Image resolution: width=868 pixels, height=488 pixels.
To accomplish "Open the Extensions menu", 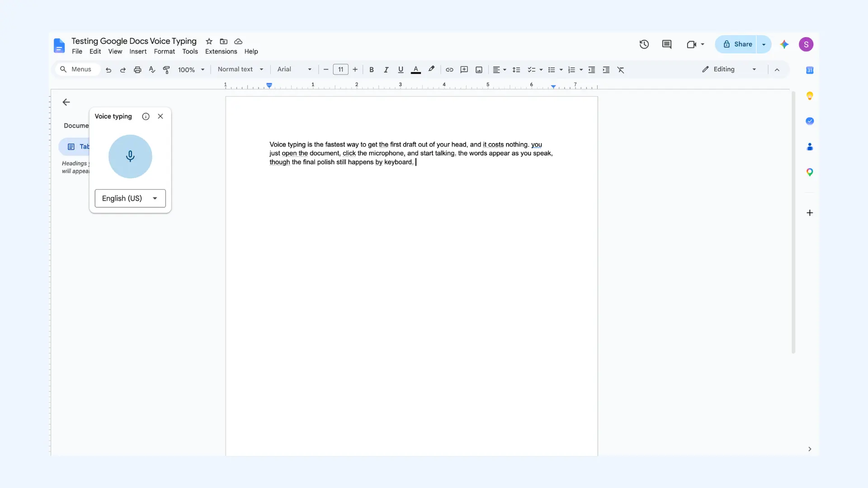I will (221, 52).
